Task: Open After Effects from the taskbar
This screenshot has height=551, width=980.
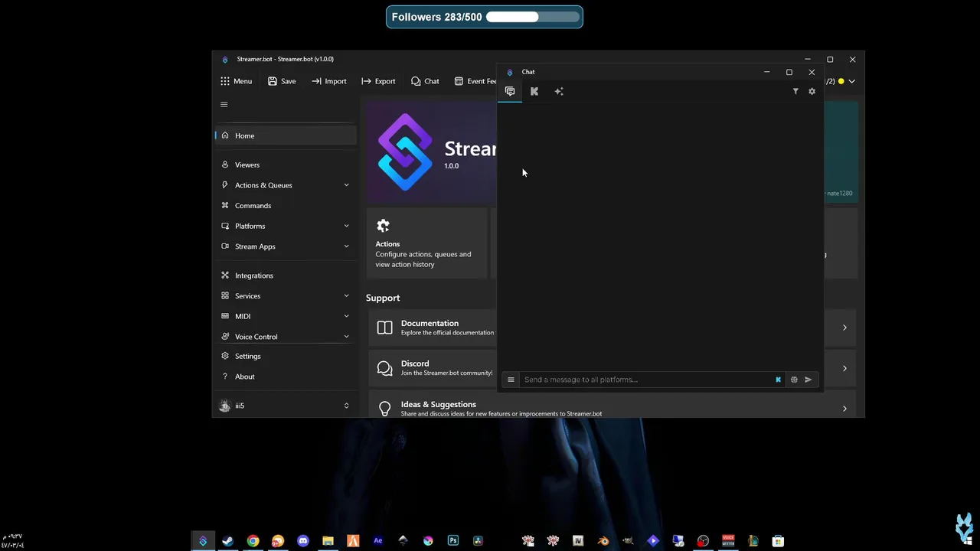Action: click(377, 541)
